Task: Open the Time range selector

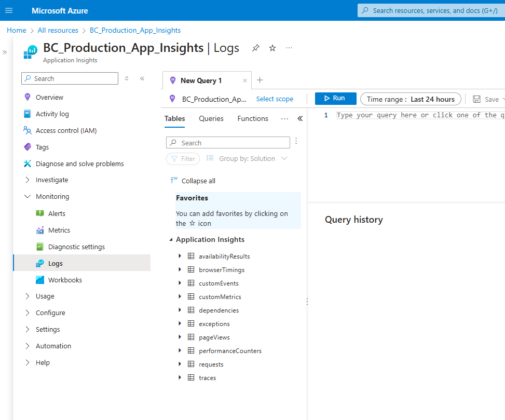Action: tap(411, 99)
